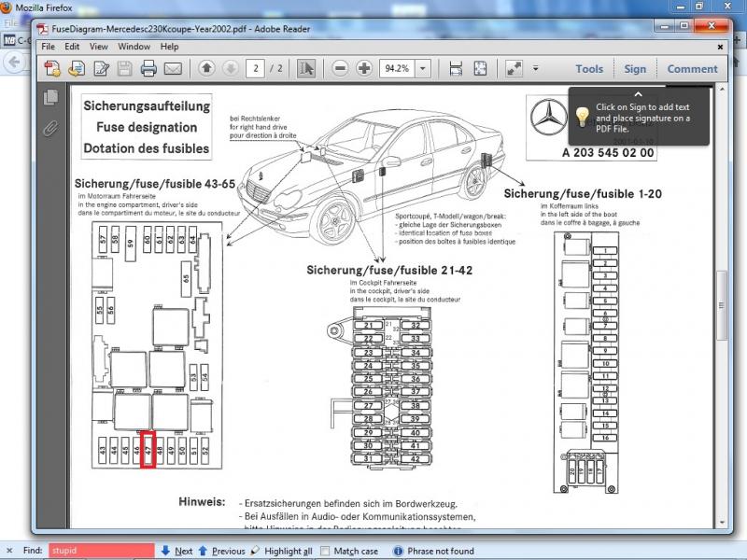
Task: Select the text selection cursor tool
Action: pyautogui.click(x=306, y=68)
